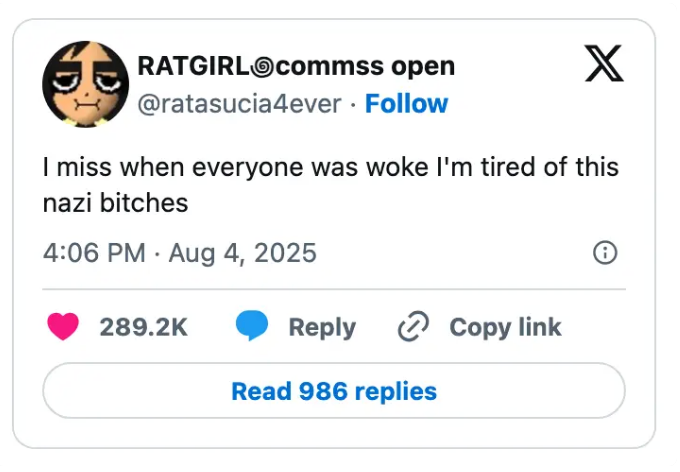Open the X logo in the corner
The image size is (680, 472).
pyautogui.click(x=603, y=64)
